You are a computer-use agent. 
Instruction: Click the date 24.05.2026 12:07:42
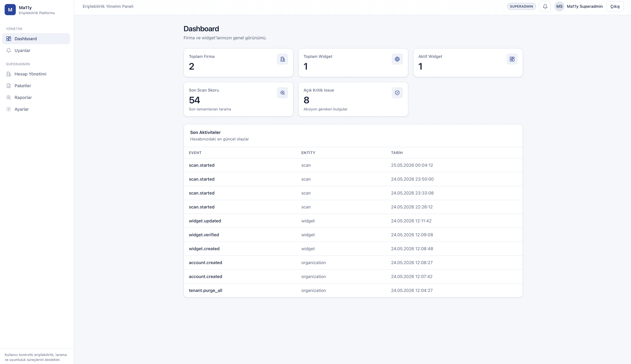pos(412,277)
